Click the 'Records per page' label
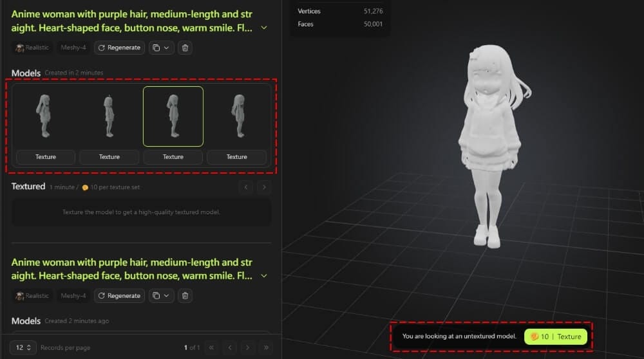The width and height of the screenshot is (644, 359). pos(65,347)
